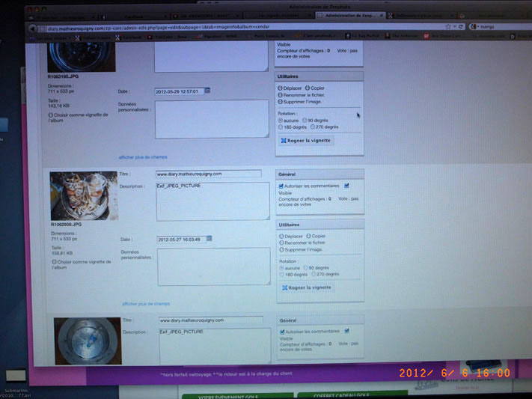Click Rogner la vignette for R1062908.JPG
This screenshot has height=399, width=532.
307,287
